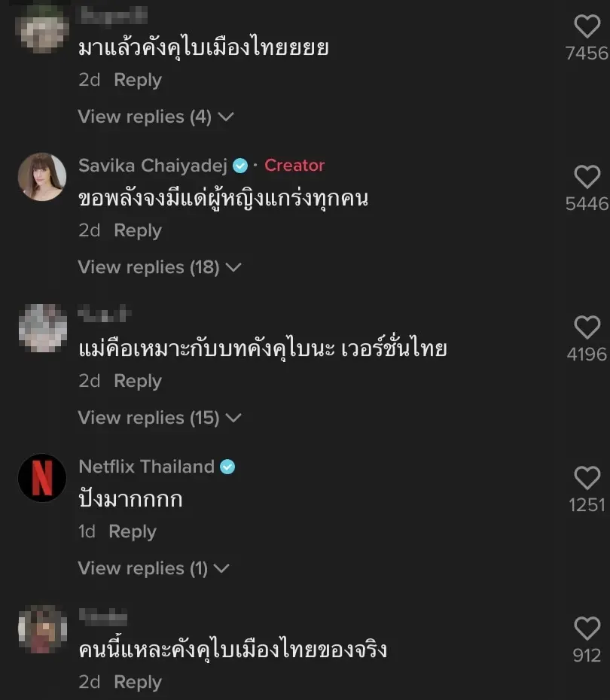Reply to the comment with 4196 likes
The image size is (610, 700).
138,381
